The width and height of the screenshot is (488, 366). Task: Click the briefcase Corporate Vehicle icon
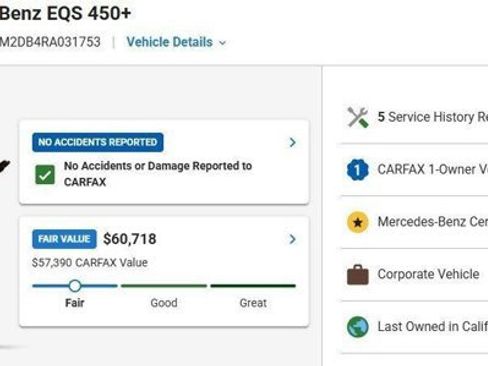[358, 275]
